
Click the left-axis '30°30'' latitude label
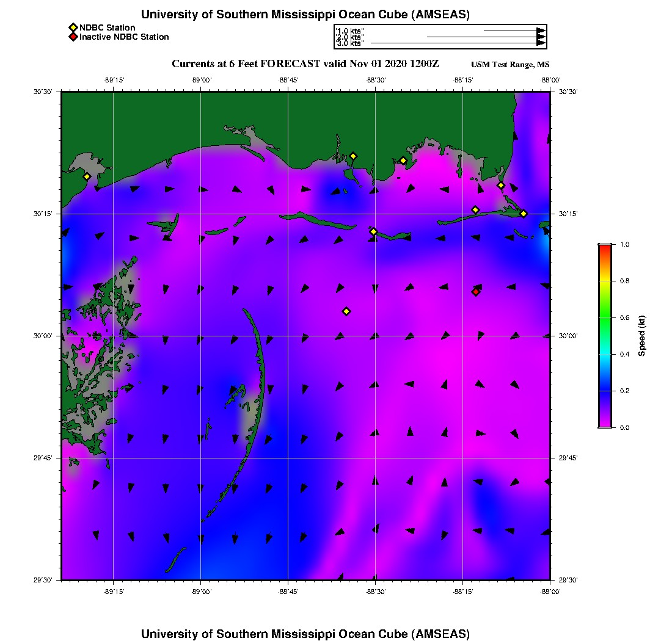tap(42, 92)
